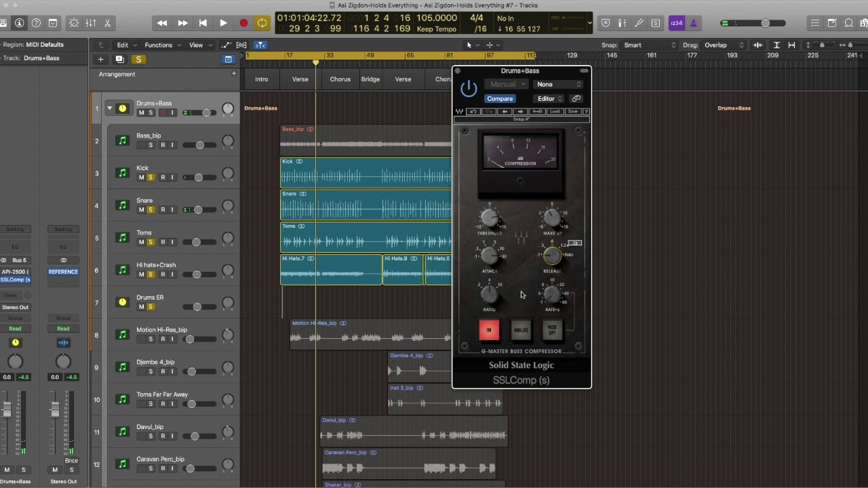Open the Functions menu
Screen dimensions: 868x488
click(161, 45)
